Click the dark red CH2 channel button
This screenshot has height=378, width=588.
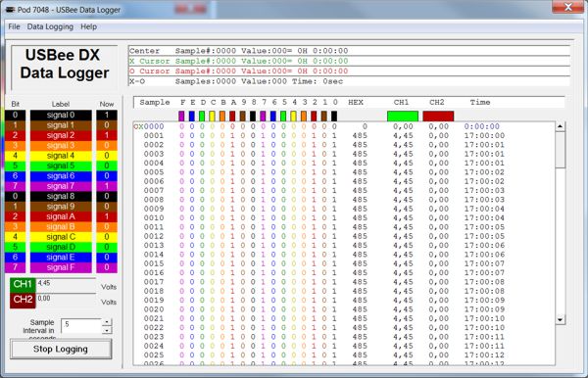point(23,300)
